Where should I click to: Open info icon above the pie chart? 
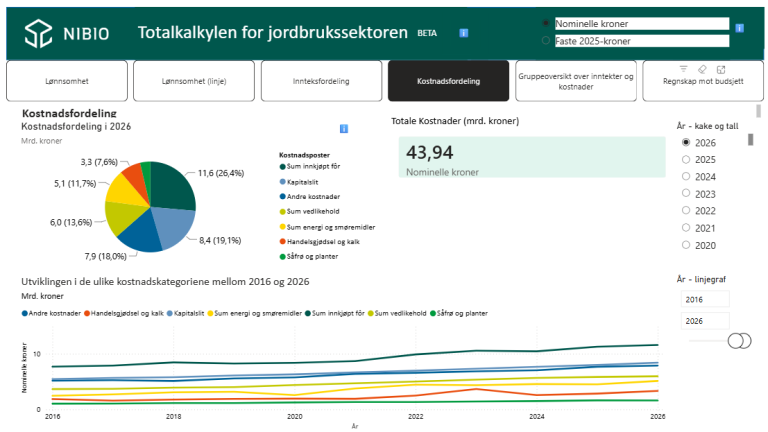[344, 128]
